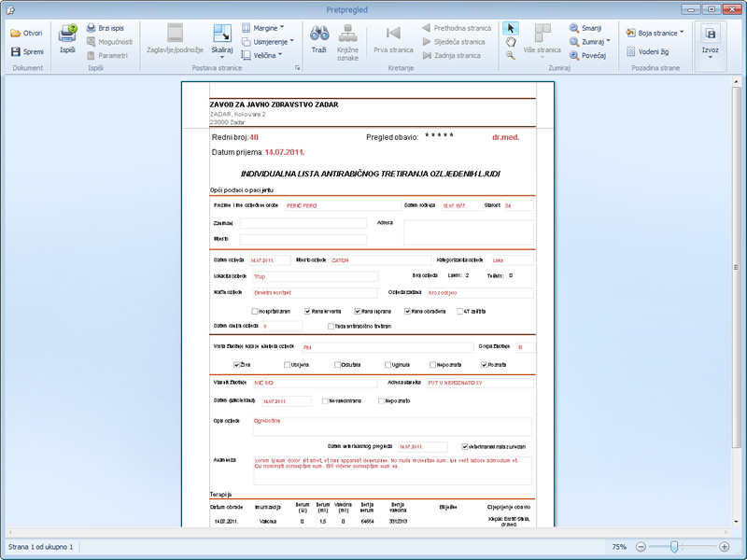Print the document with the Ispiši button
The width and height of the screenshot is (747, 560).
click(67, 38)
